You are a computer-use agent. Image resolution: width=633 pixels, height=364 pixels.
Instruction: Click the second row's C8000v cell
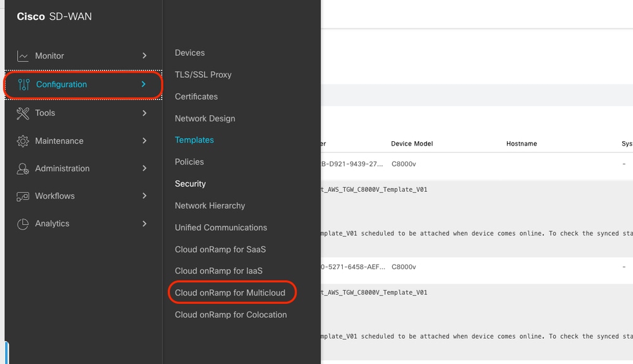click(404, 267)
